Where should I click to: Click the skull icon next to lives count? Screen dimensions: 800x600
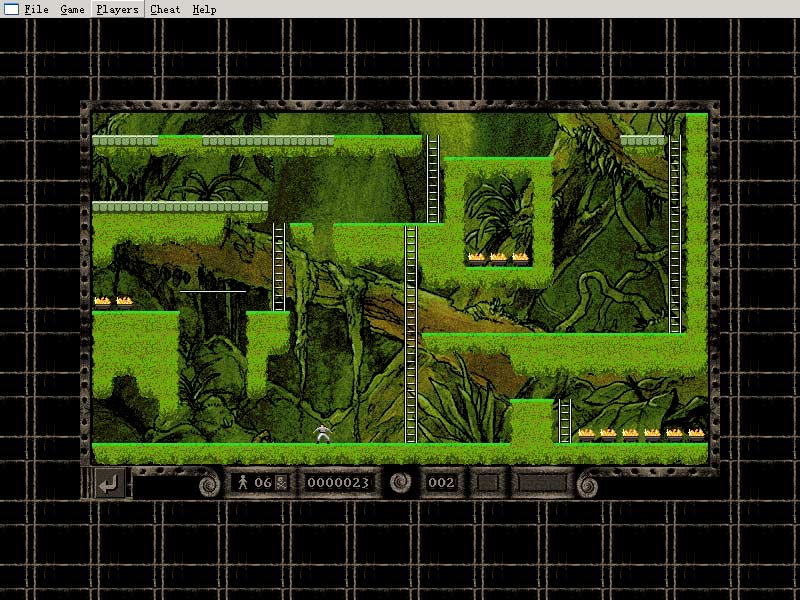coord(281,482)
